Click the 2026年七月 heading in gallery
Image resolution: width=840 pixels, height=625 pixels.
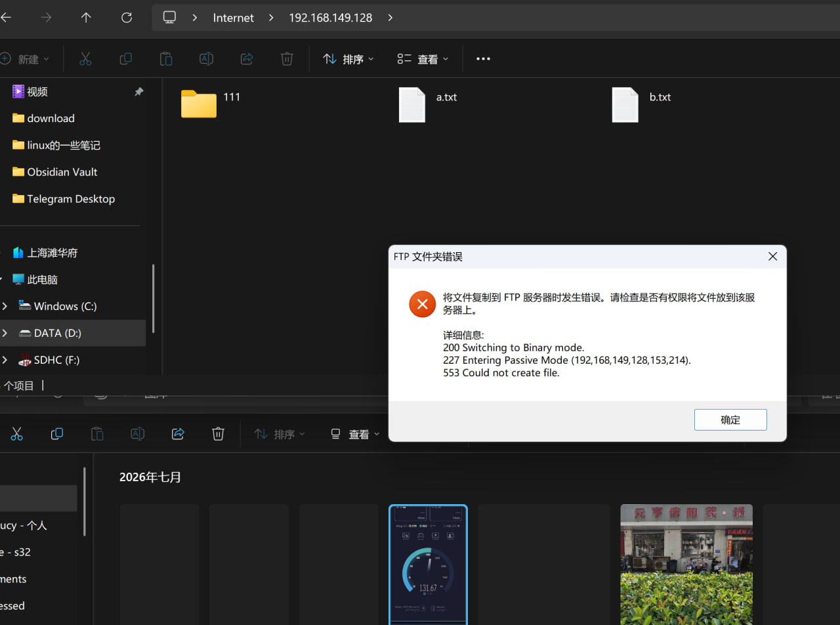click(x=150, y=477)
